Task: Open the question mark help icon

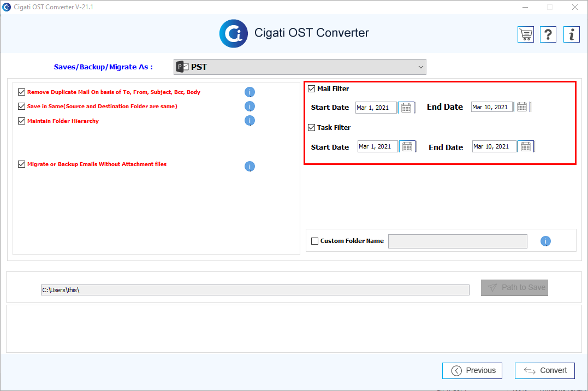Action: click(x=548, y=34)
